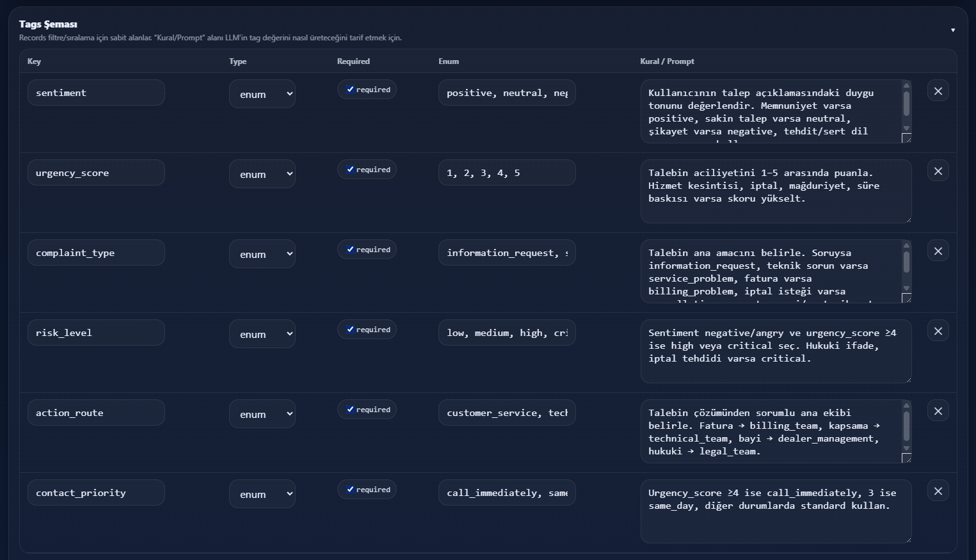Toggle required checkbox for contact_priority
Screen dimensions: 976x560
click(x=350, y=490)
